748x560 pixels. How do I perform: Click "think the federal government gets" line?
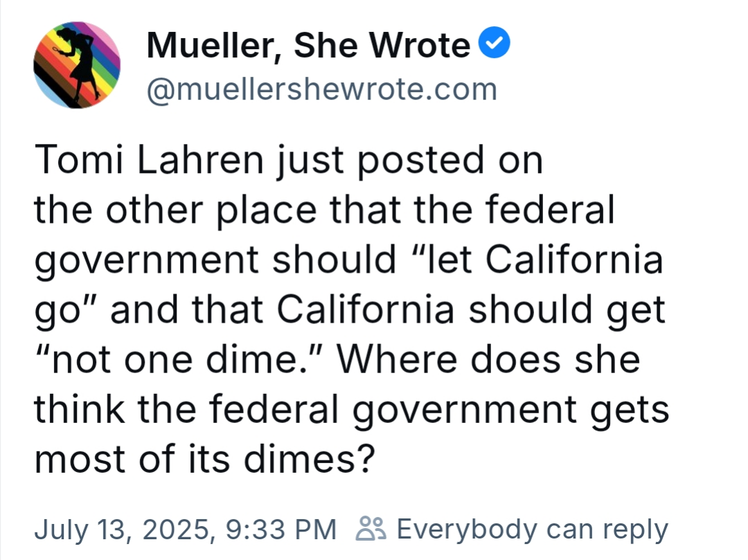351,410
